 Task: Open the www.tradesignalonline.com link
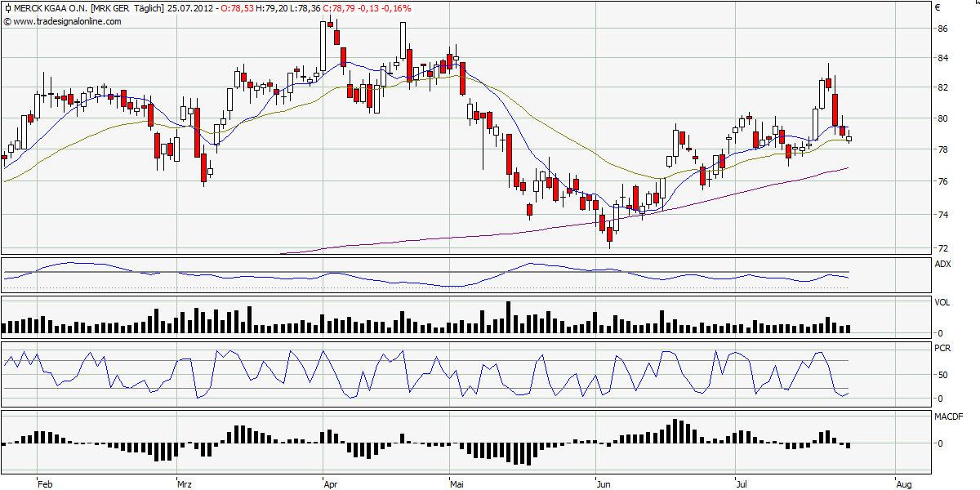pos(67,21)
